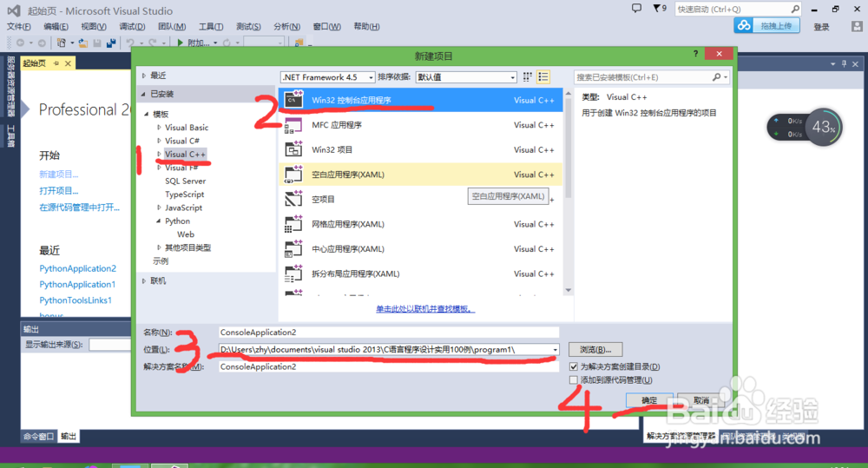Select TypeScript in the templates tree
Screen dimensions: 868x468
pyautogui.click(x=184, y=194)
